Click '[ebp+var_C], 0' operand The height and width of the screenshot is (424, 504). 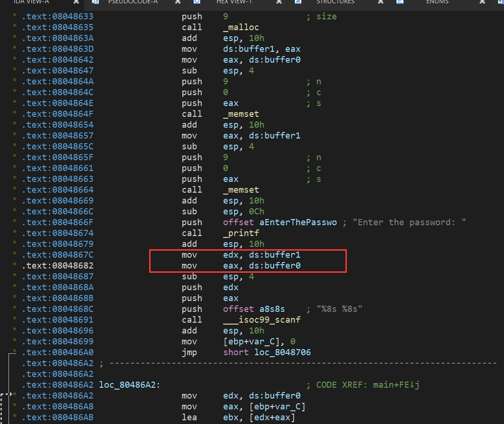tap(259, 342)
